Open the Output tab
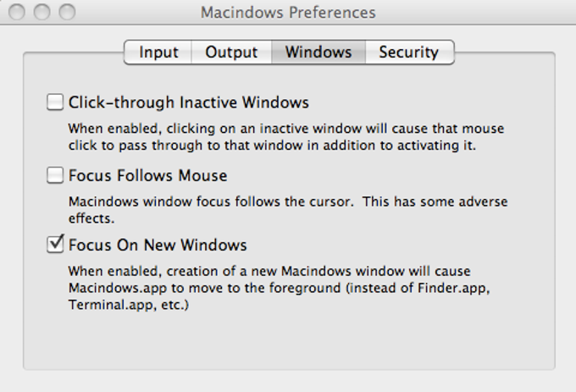 pyautogui.click(x=231, y=52)
